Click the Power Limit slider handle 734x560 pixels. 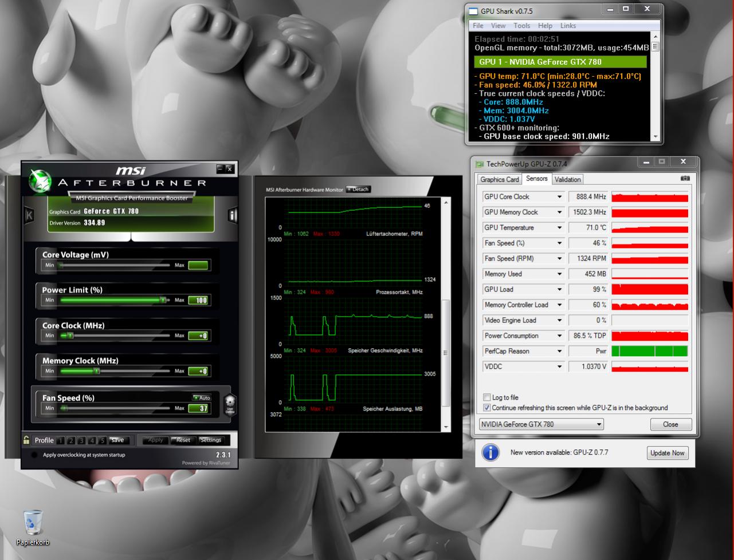click(x=163, y=300)
